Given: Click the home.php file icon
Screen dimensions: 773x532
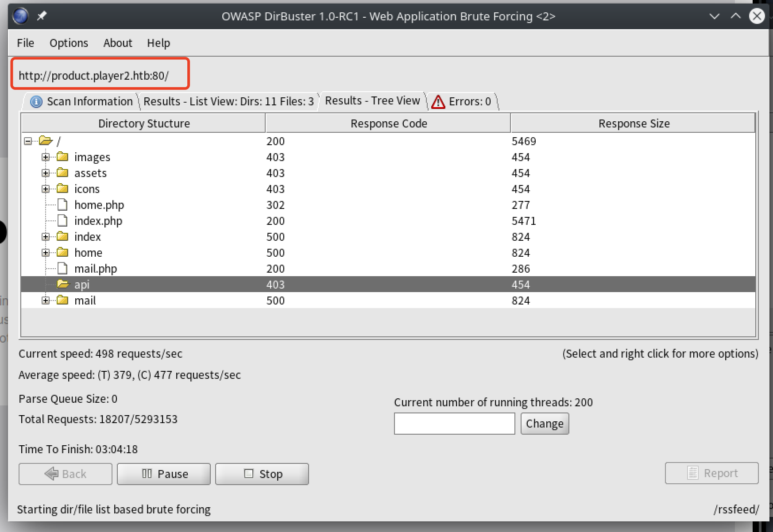Looking at the screenshot, I should 62,204.
